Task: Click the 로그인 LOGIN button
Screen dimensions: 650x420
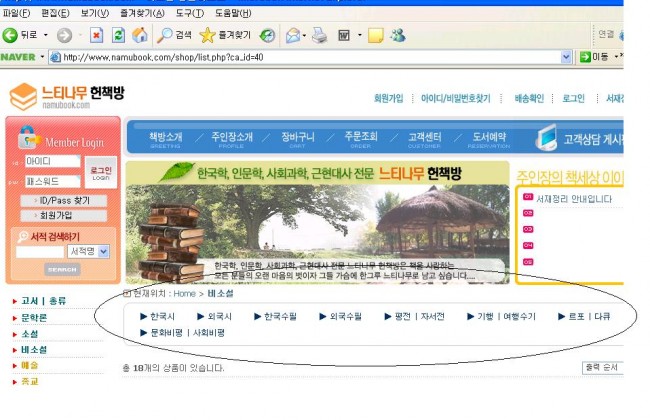Action: 100,172
